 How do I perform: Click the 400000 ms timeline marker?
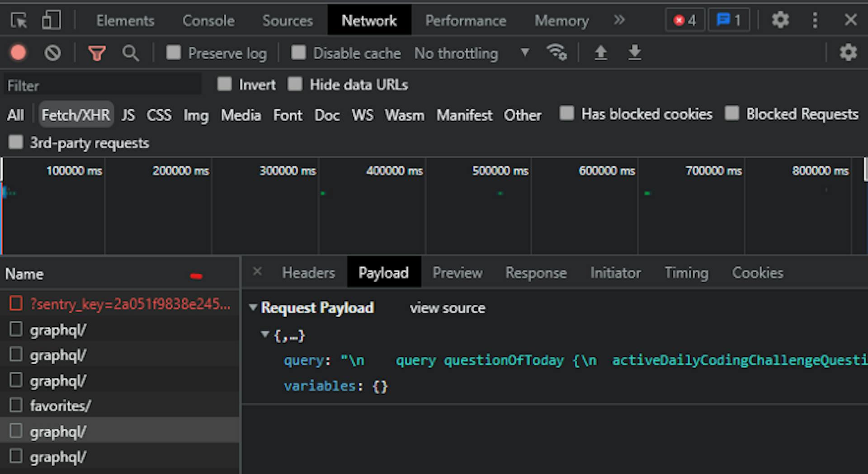tap(394, 171)
